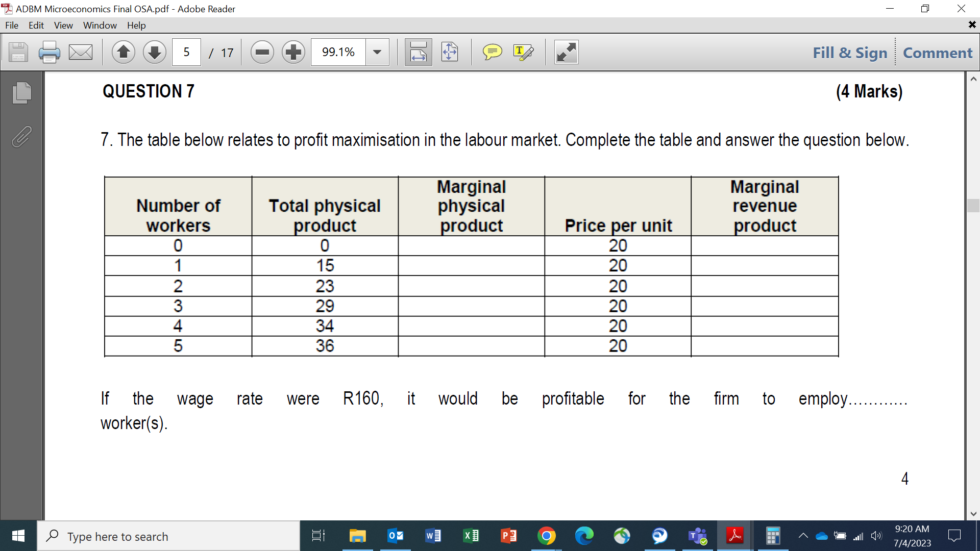Enter full screen reading mode

(x=566, y=52)
